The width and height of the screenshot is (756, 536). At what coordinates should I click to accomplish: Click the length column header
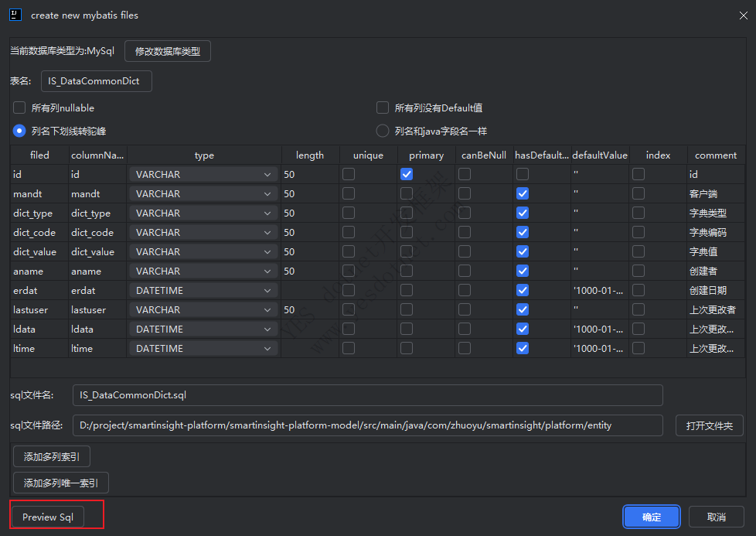(x=310, y=155)
